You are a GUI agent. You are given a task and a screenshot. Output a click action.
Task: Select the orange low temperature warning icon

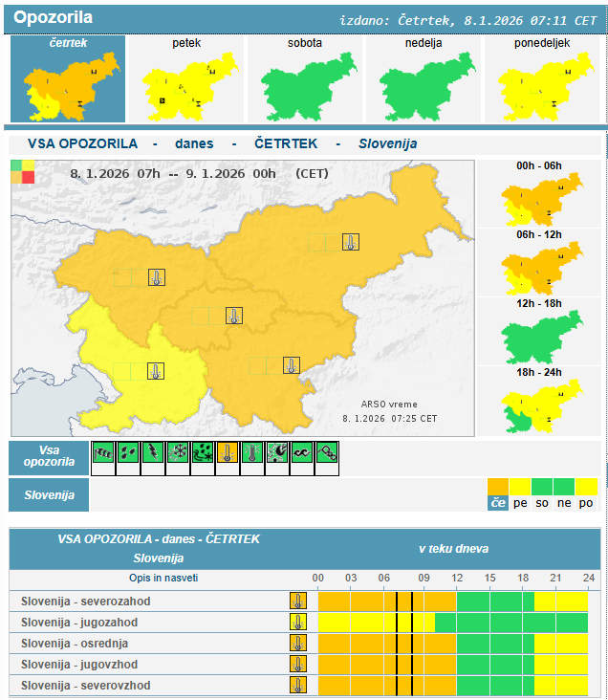coord(228,452)
